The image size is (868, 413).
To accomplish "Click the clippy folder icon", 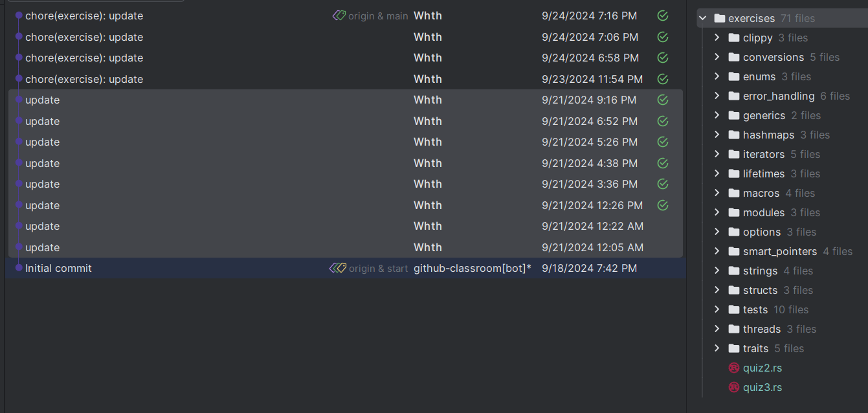I will pyautogui.click(x=733, y=38).
